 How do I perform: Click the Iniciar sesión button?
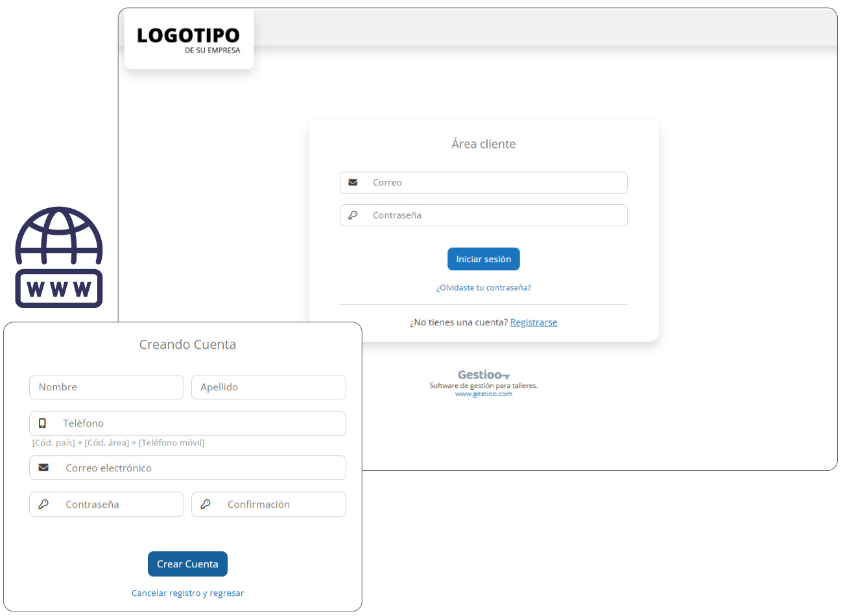484,259
